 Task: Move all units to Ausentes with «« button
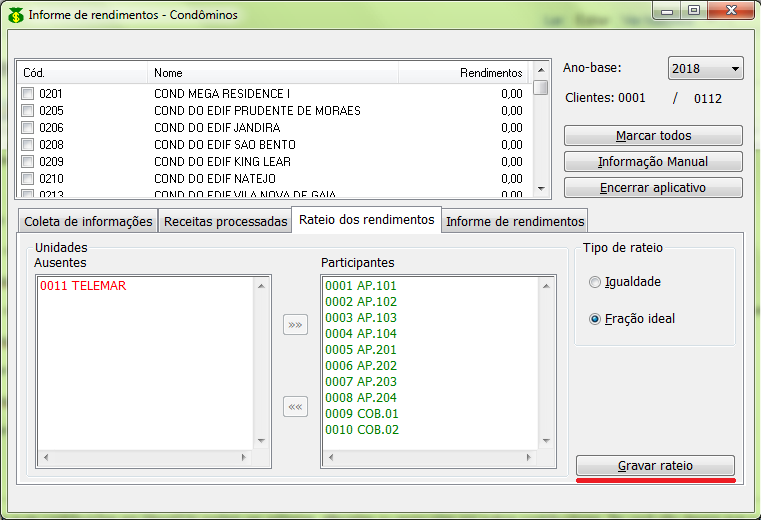click(295, 407)
